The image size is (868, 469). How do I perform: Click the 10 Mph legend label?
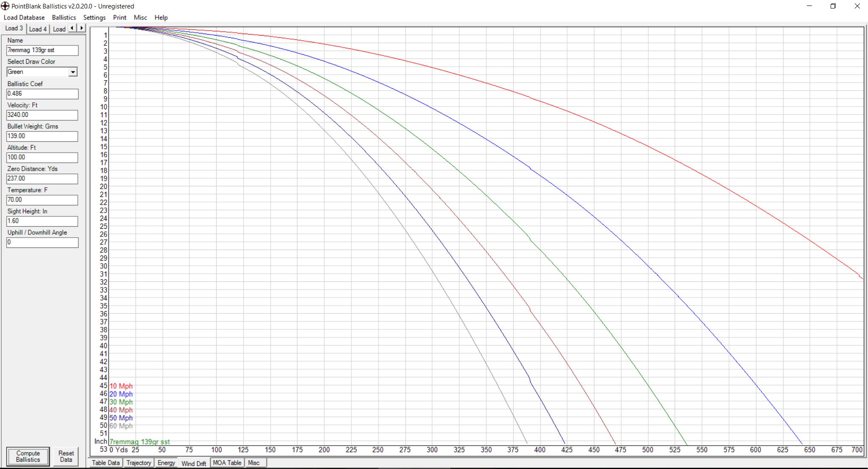tap(121, 386)
